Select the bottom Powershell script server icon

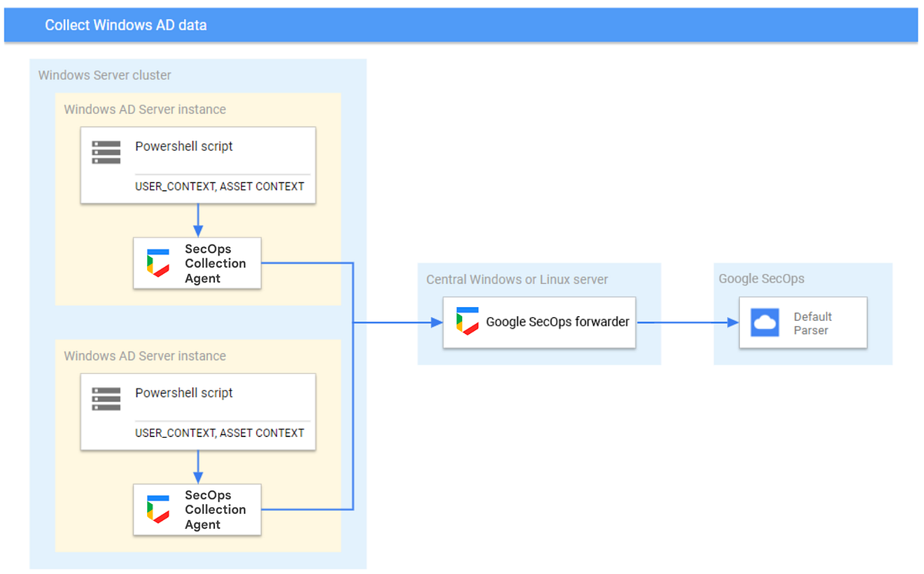pos(105,398)
